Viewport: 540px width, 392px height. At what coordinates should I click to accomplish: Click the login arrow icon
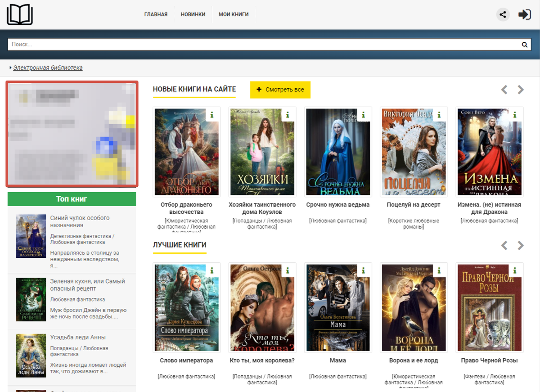(525, 14)
